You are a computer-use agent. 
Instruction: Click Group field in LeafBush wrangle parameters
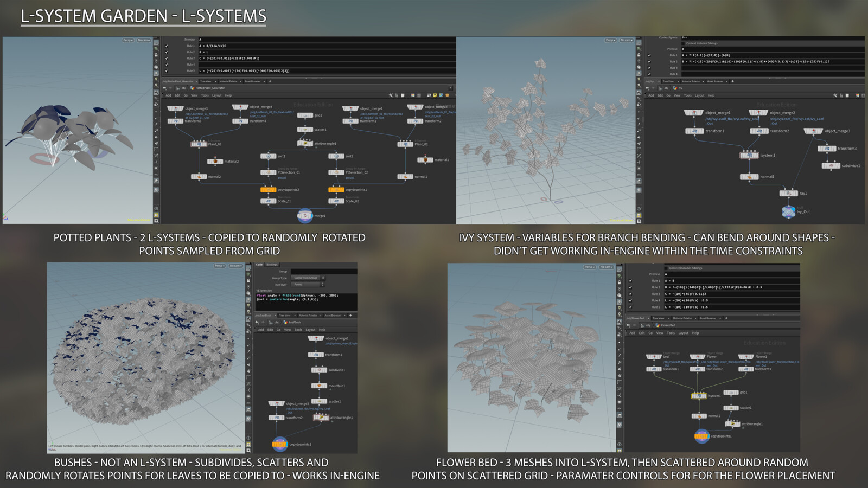pyautogui.click(x=324, y=271)
